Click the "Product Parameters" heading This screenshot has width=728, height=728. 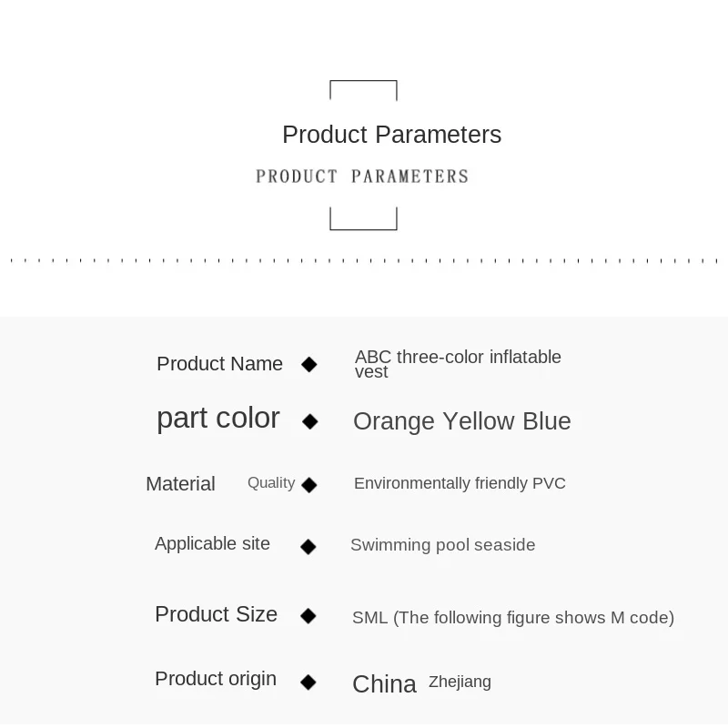pyautogui.click(x=391, y=135)
